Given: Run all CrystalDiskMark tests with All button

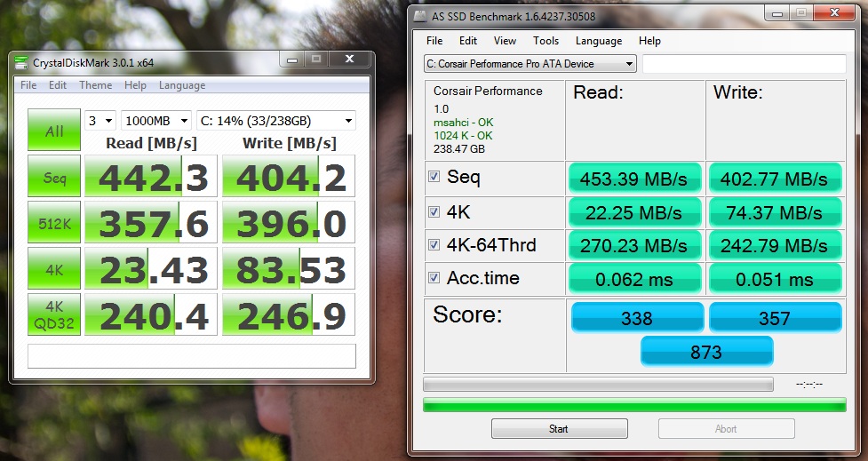Looking at the screenshot, I should pyautogui.click(x=54, y=131).
